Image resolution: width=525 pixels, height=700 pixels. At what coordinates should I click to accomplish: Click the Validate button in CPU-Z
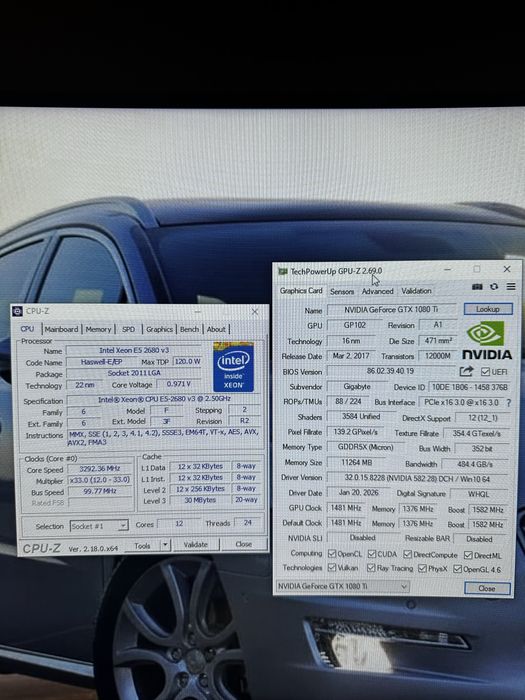coord(196,545)
